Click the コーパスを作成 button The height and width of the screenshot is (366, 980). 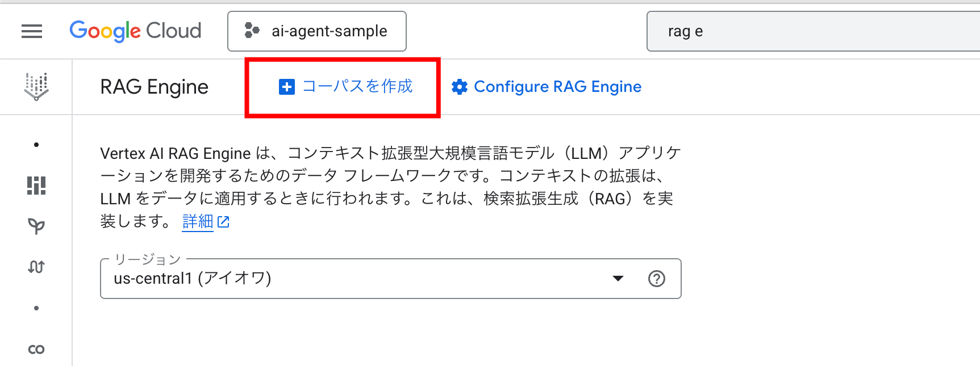coord(345,87)
